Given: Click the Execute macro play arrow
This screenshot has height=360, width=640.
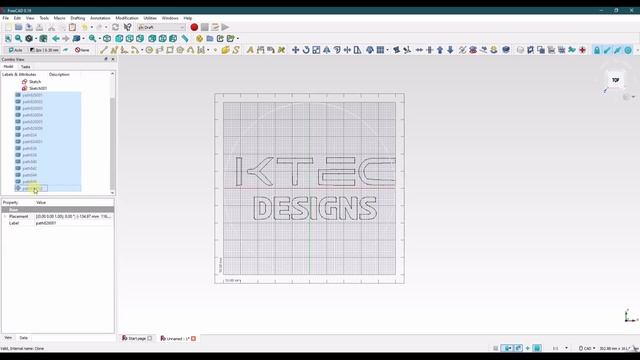Looking at the screenshot, I should coord(225,27).
